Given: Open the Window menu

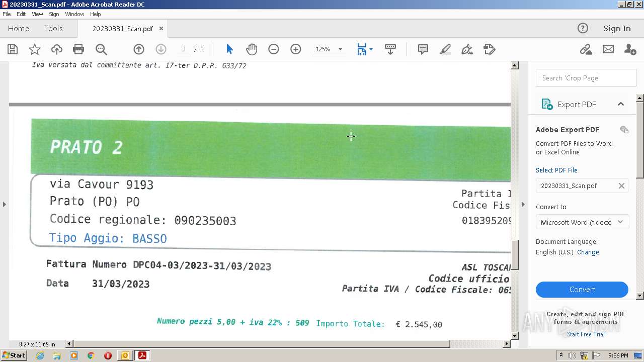Looking at the screenshot, I should coord(74,14).
